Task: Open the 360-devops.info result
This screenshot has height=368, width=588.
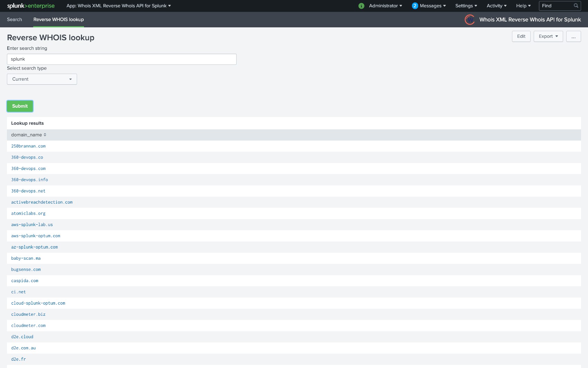Action: (x=29, y=180)
